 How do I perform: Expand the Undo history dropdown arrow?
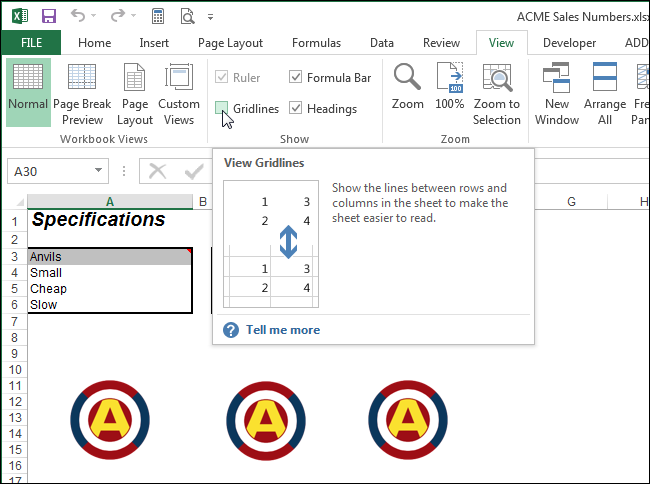pos(93,16)
